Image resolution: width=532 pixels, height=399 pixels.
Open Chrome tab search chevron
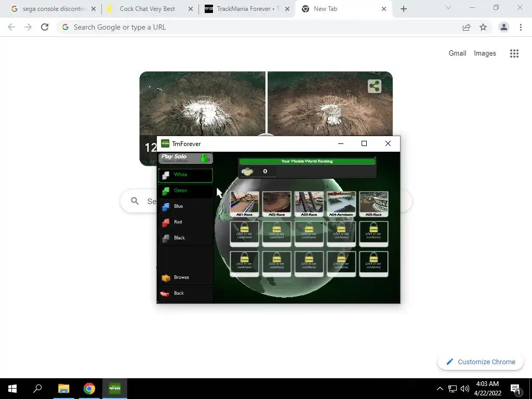448,7
